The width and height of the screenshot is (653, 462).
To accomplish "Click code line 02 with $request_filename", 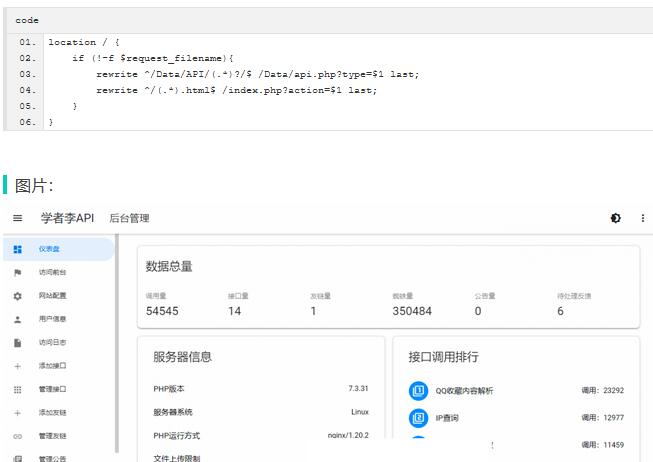I will pos(153,58).
